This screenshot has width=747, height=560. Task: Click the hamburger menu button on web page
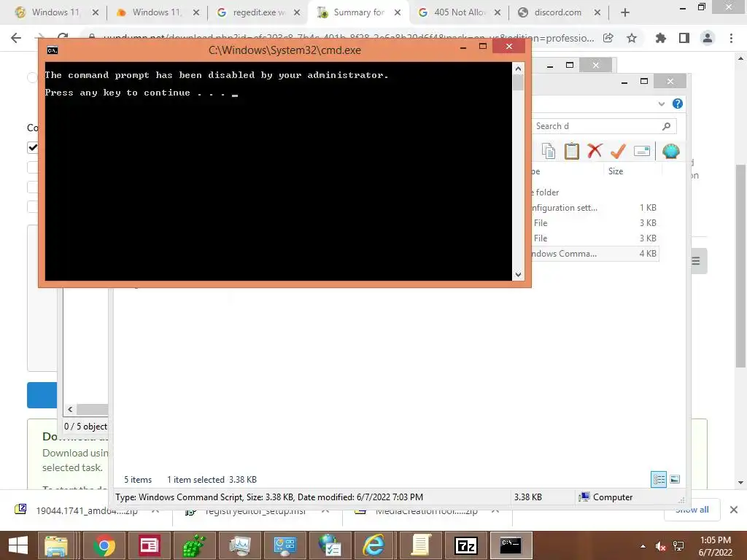coord(696,261)
